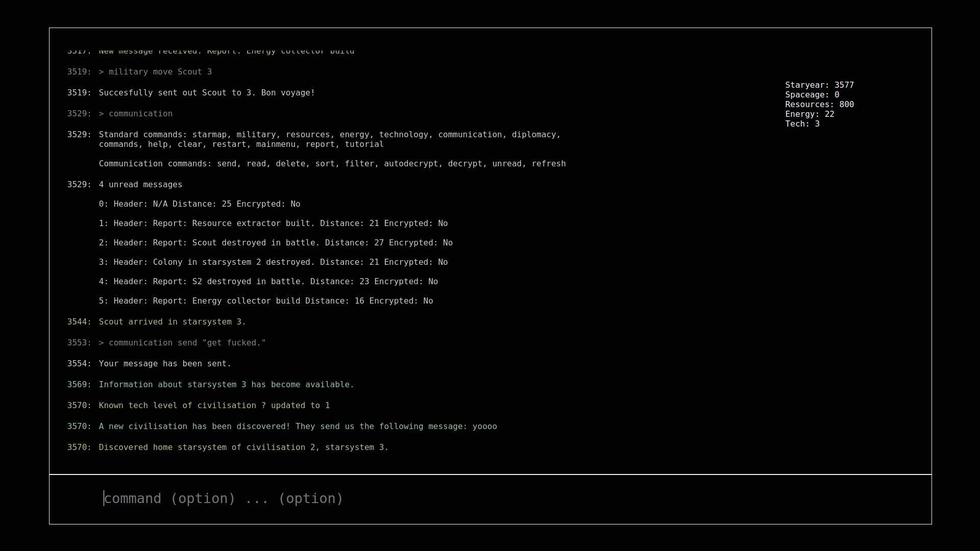The height and width of the screenshot is (551, 980).
Task: Click the 'Communication commands' list line
Action: (332, 164)
